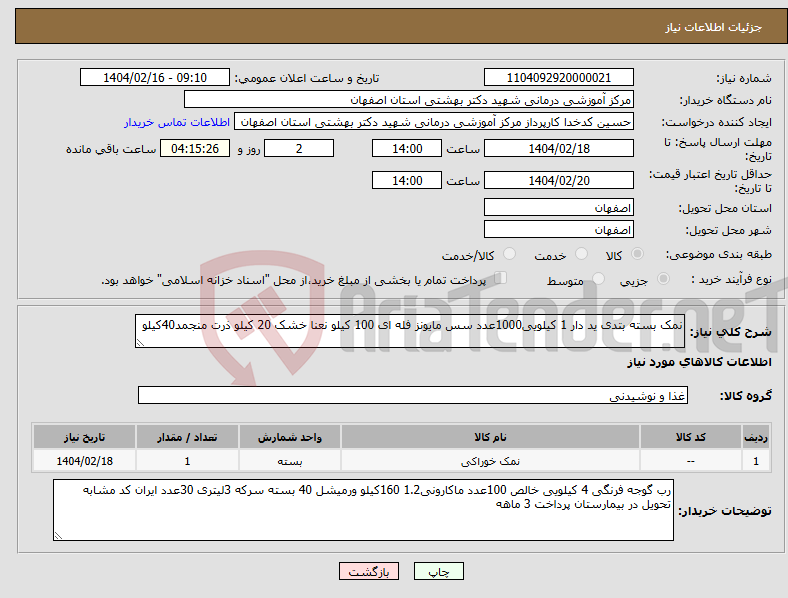Image resolution: width=788 pixels, height=598 pixels.
Task: Click the ساعت باقی مانده label
Action: click(111, 149)
